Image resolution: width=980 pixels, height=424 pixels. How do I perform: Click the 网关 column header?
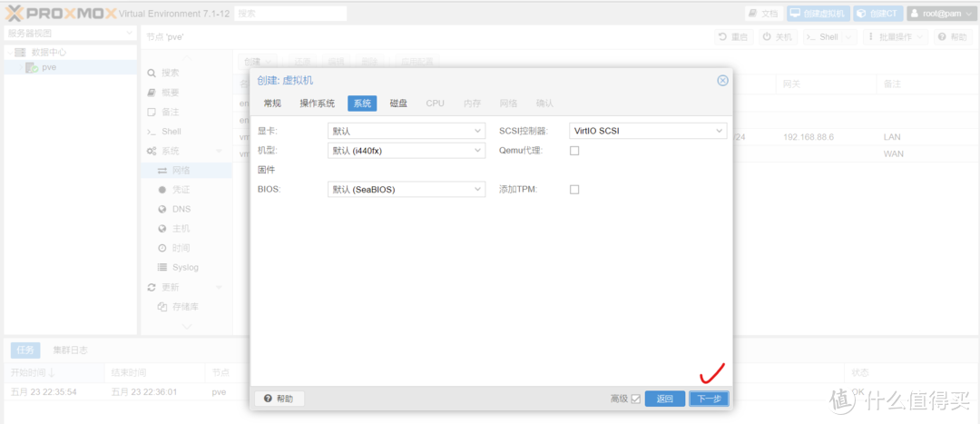[827, 84]
